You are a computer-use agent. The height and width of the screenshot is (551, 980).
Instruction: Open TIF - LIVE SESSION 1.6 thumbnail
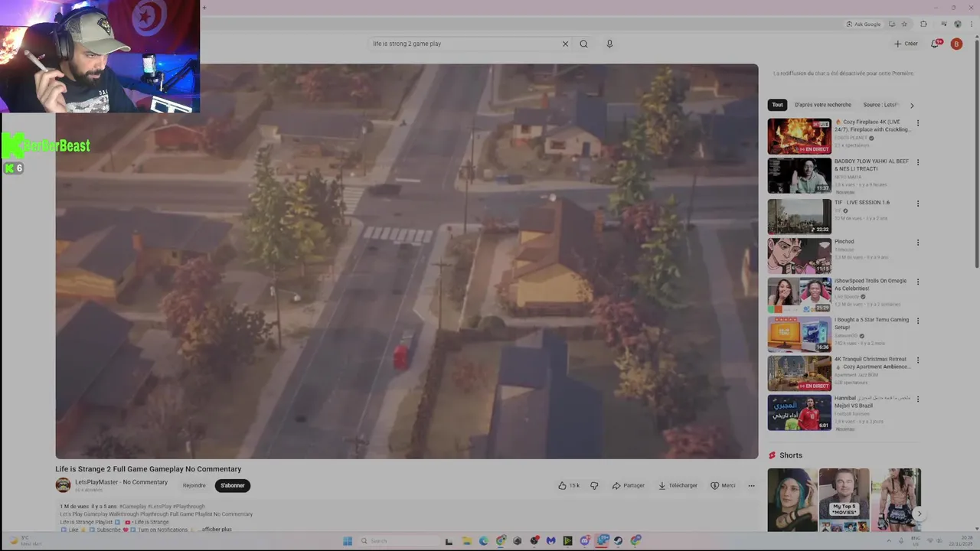pos(799,217)
